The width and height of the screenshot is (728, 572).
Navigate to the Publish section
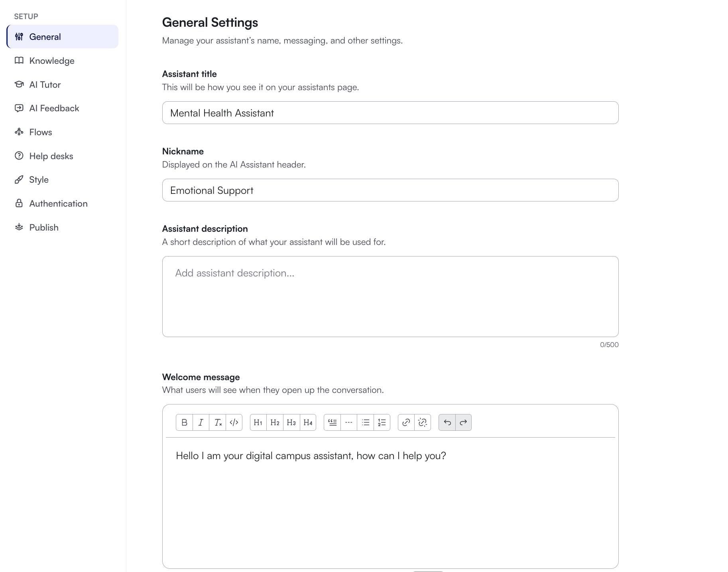(x=63, y=227)
